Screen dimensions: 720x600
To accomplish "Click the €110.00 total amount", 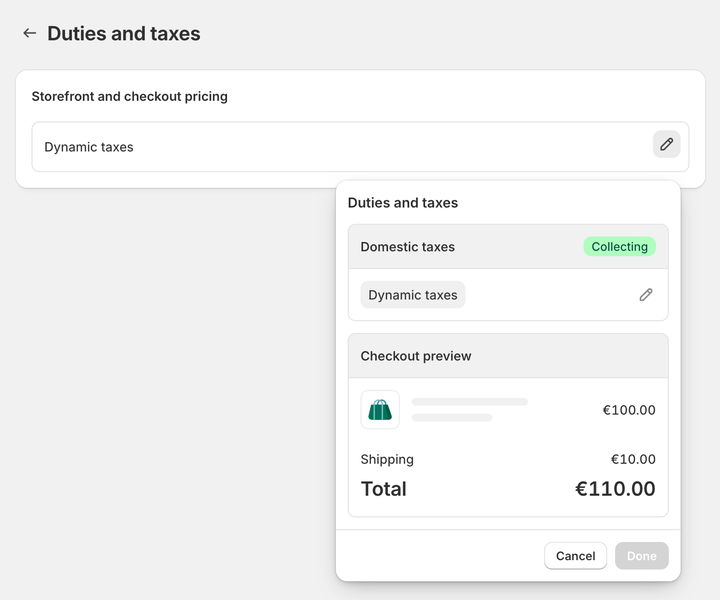I will tap(615, 489).
